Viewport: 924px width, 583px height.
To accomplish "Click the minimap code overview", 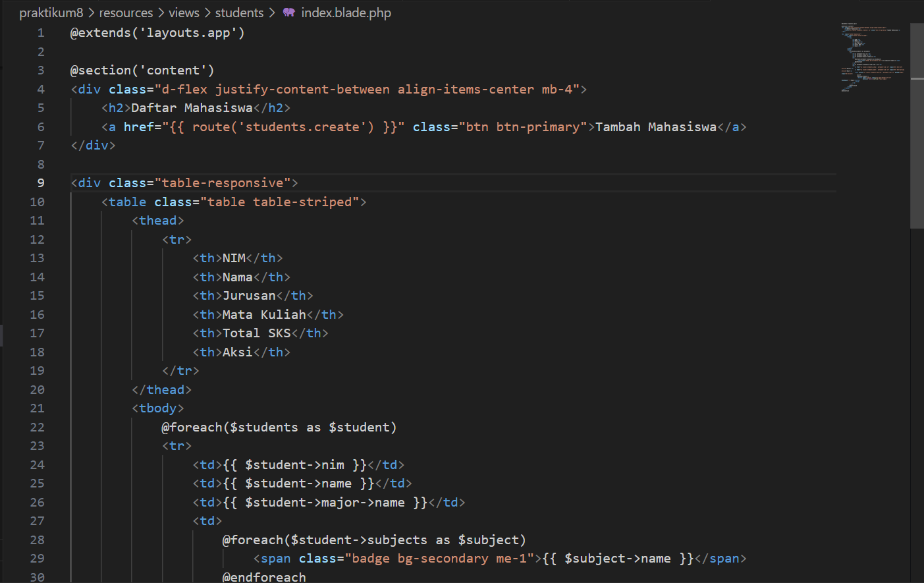I will pos(873,57).
